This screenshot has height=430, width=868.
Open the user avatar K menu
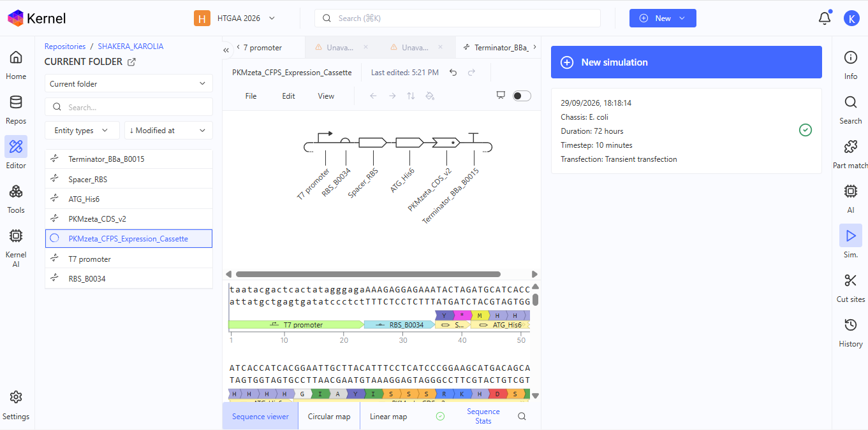[851, 18]
